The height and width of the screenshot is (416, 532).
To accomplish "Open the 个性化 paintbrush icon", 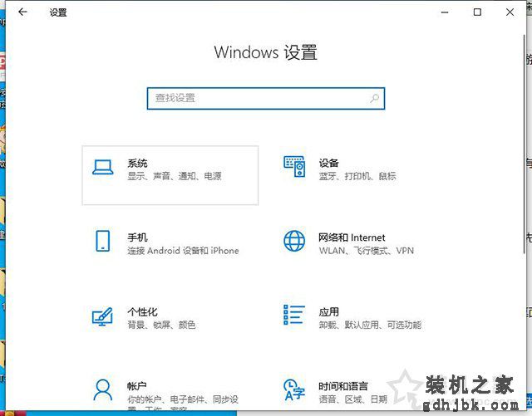I will (102, 316).
